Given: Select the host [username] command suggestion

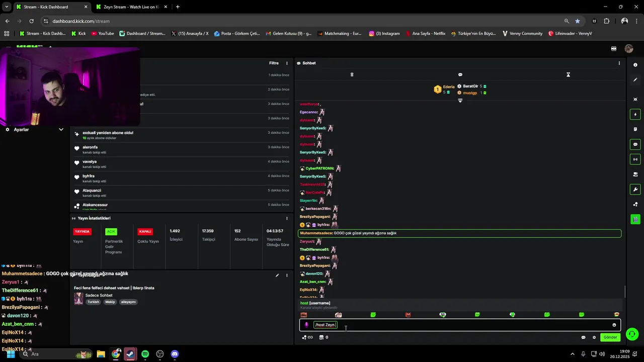Looking at the screenshot, I should (460, 305).
